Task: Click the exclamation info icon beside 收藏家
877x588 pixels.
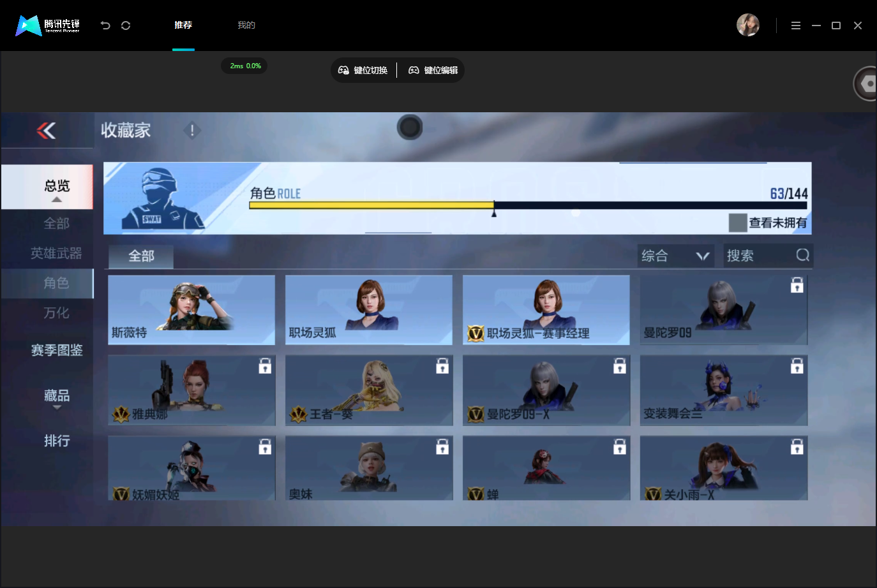Action: click(192, 130)
